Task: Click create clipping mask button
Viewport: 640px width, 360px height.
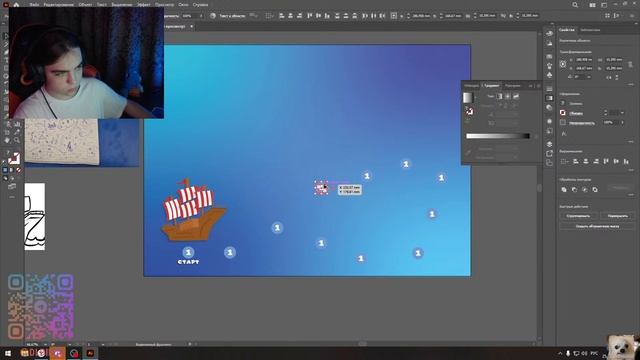Action: (598, 226)
